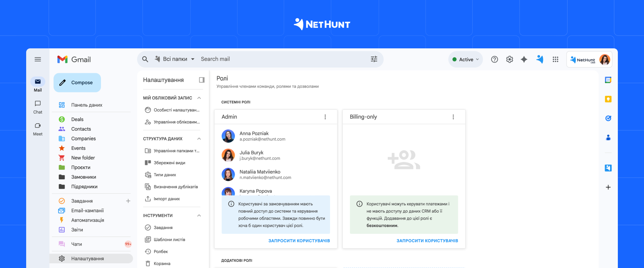The height and width of the screenshot is (268, 644).
Task: Click the add-user placeholder in Billing-only
Action: (404, 160)
